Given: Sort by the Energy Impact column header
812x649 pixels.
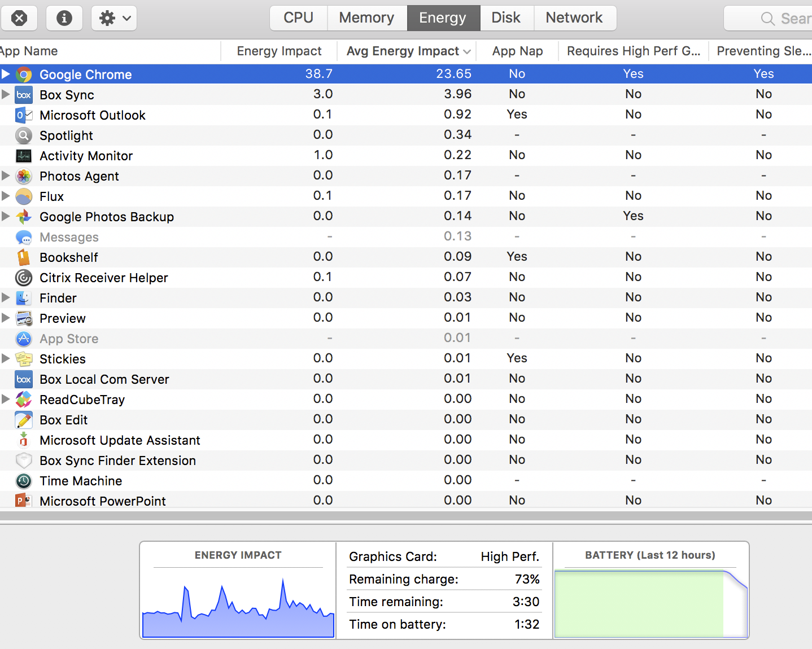Looking at the screenshot, I should [279, 51].
